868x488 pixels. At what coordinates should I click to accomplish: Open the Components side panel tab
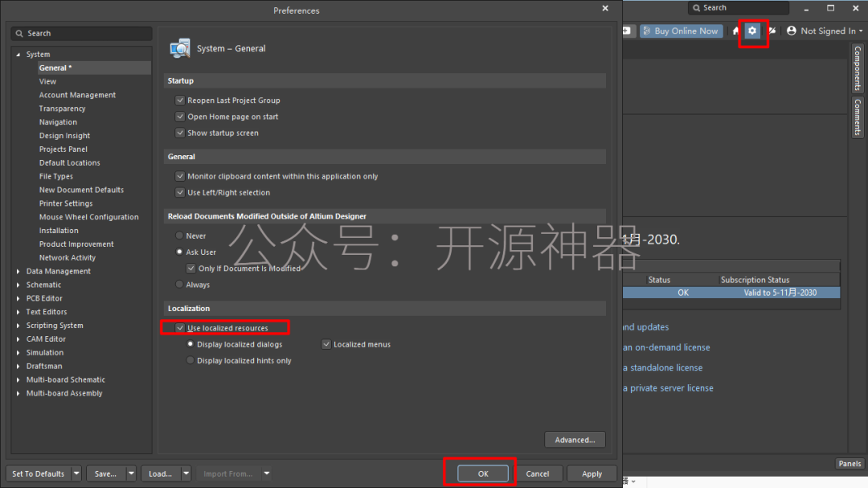point(858,68)
